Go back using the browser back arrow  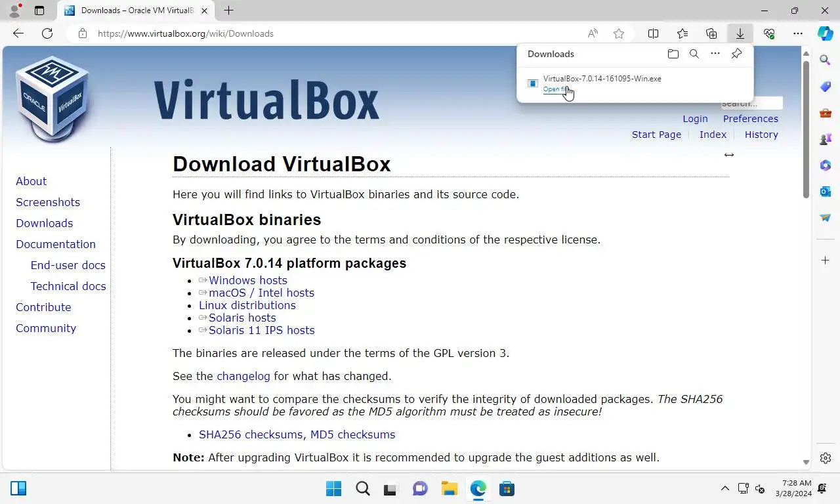pos(18,33)
